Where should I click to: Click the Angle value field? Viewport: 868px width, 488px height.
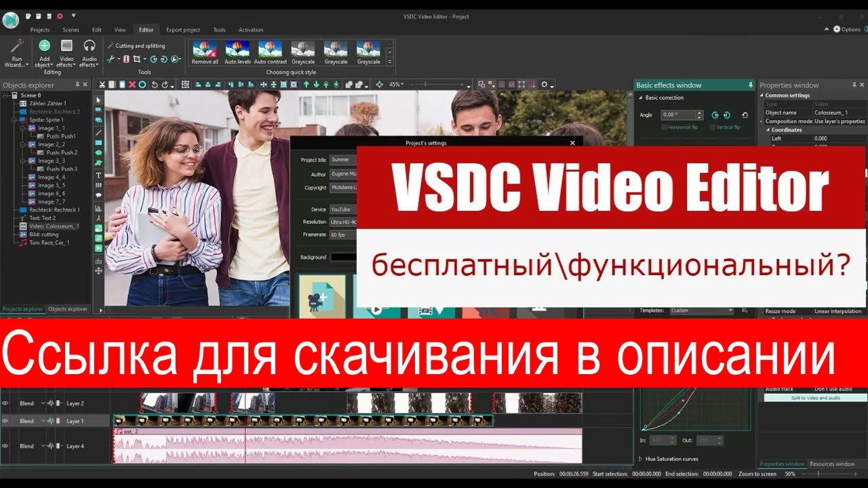[x=678, y=115]
